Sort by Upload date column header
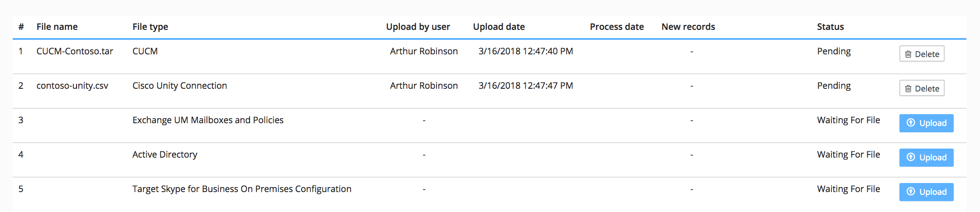Image resolution: width=980 pixels, height=212 pixels. pos(499,27)
